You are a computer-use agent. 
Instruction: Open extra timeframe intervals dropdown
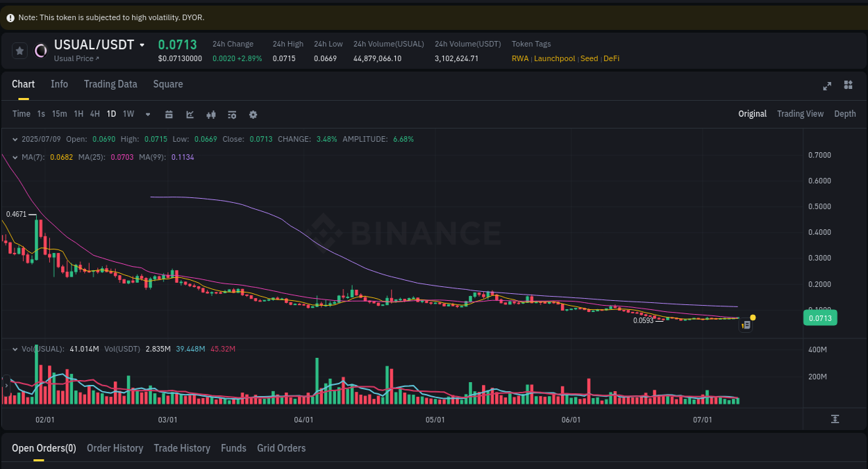147,114
